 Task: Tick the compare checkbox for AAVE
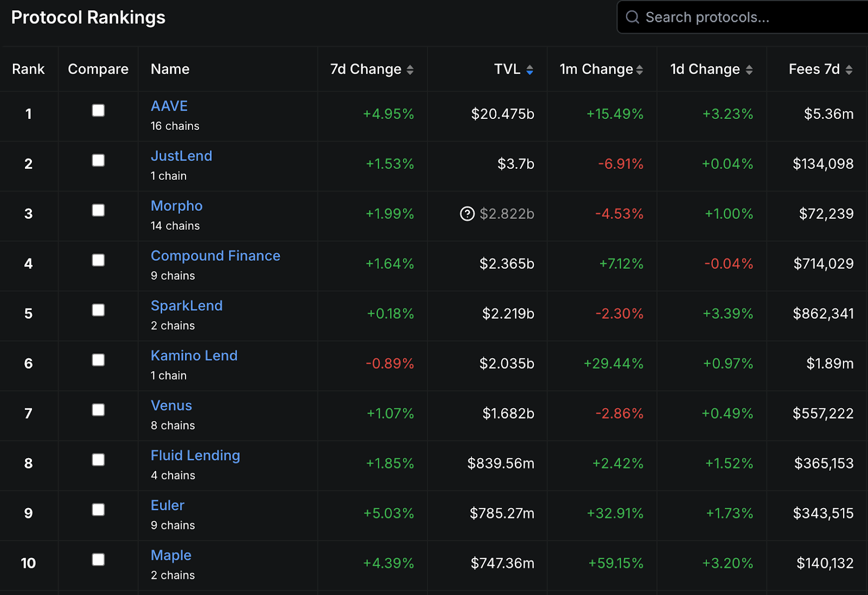coord(98,110)
